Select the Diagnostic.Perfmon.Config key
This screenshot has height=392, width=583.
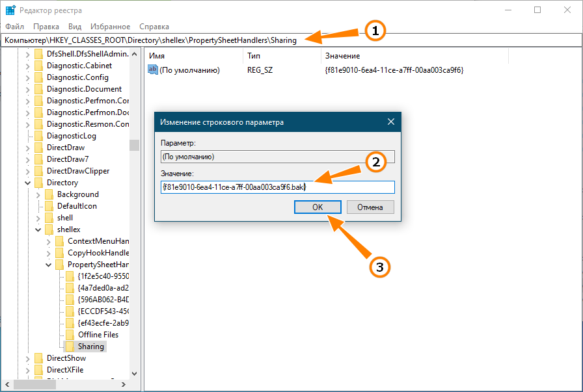[88, 101]
